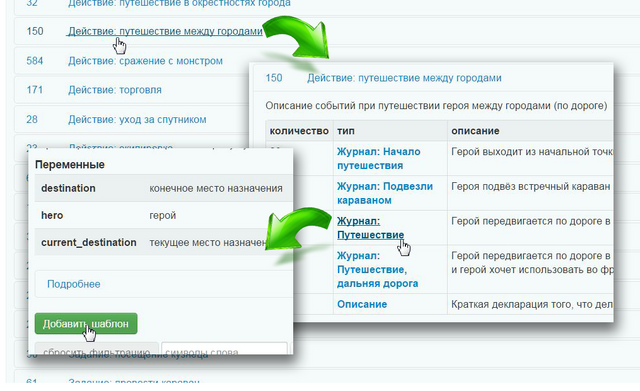The image size is (640, 391).
Task: Open 'Журнал: Начало путешествия' type link
Action: (x=378, y=158)
